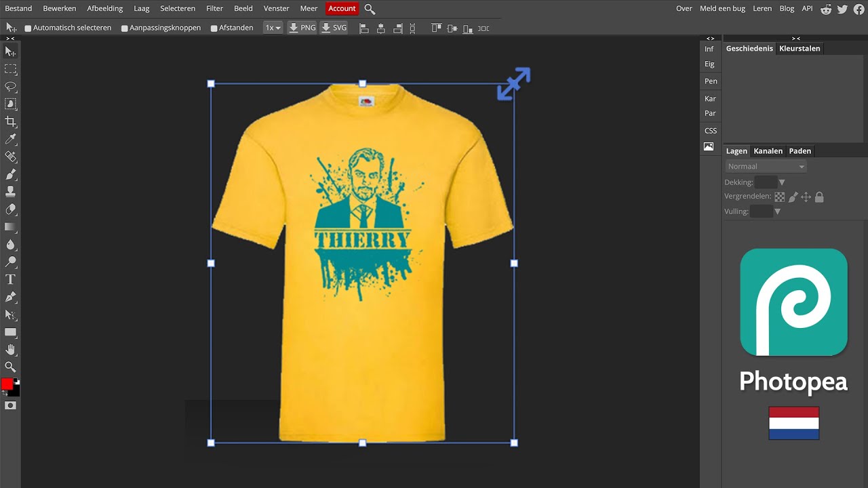Select the Rectangle Select tool
Viewport: 868px width, 488px height.
[x=10, y=69]
